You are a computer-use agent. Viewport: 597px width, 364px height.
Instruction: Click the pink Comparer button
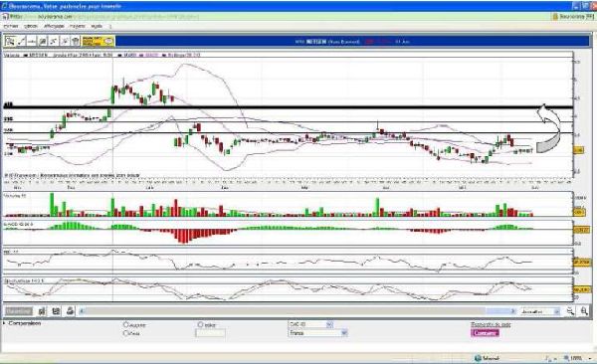[x=485, y=333]
